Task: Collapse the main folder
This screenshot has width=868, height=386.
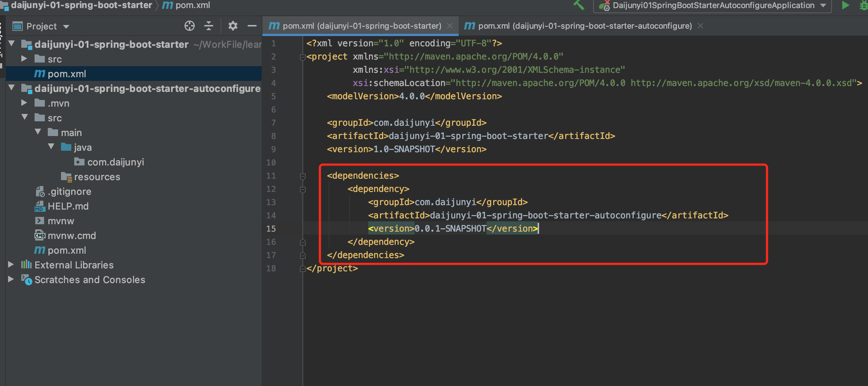Action: click(x=38, y=132)
